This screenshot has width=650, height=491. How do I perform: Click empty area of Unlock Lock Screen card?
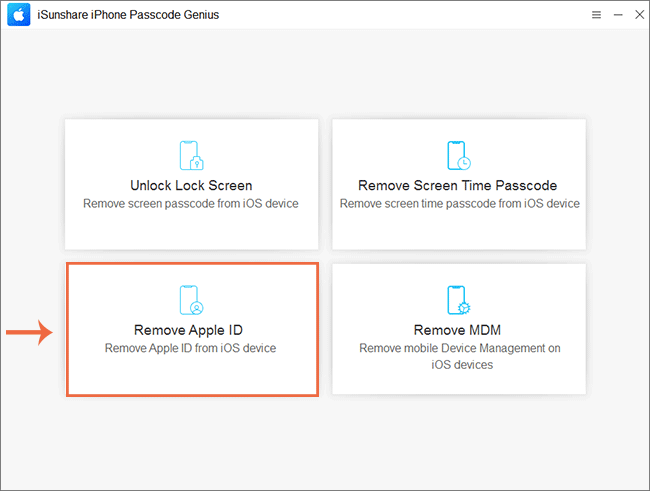(x=191, y=230)
